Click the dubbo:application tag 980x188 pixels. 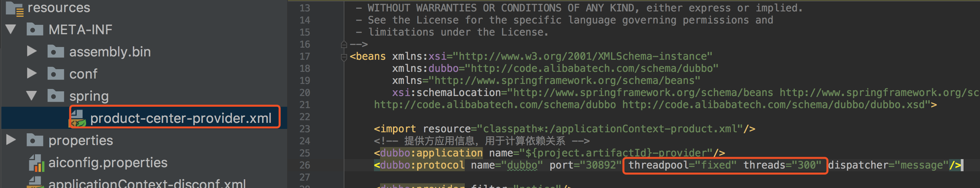(x=431, y=153)
